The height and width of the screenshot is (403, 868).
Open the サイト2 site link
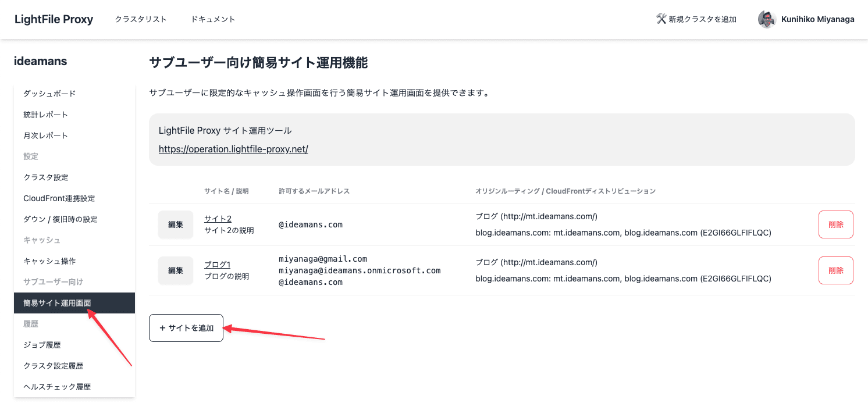(x=218, y=218)
